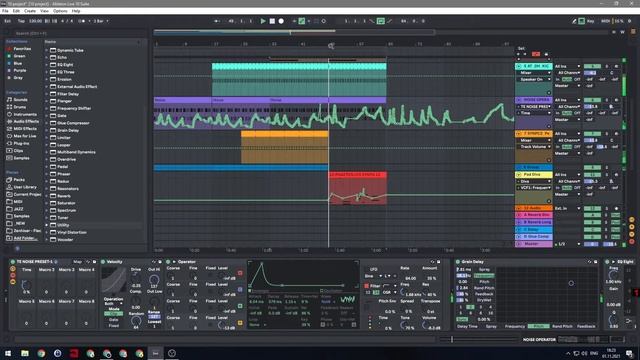Open the 1 Bar quantization dropdown
The height and width of the screenshot is (360, 640).
[101, 21]
